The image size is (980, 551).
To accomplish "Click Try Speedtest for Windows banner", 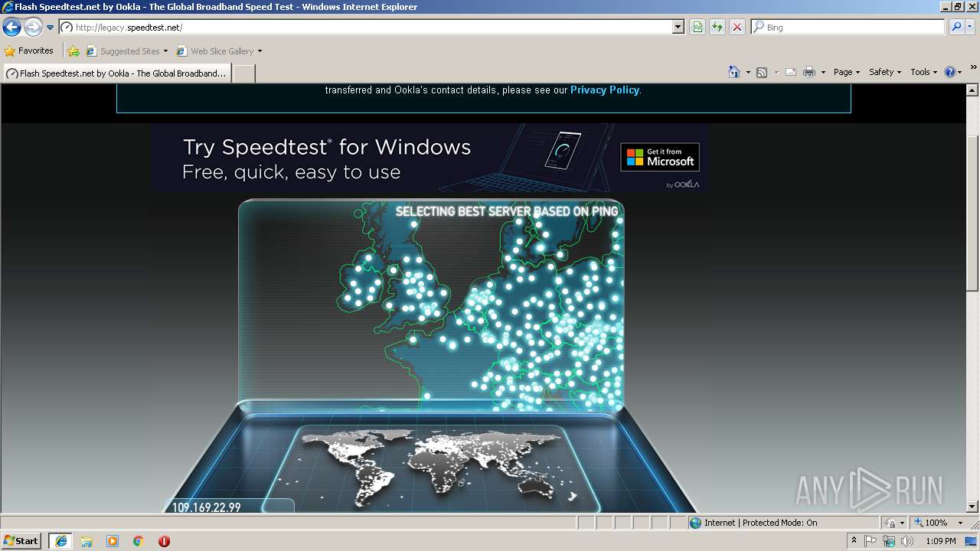I will (430, 158).
